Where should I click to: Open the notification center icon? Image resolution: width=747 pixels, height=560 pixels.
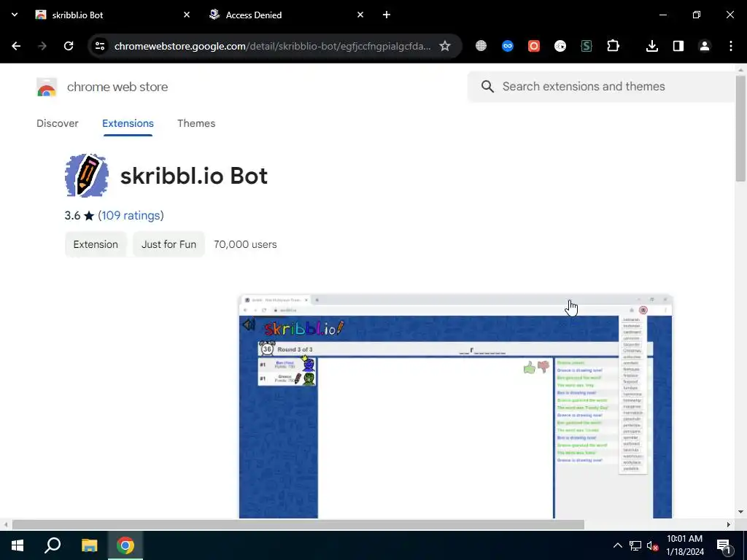(x=724, y=545)
